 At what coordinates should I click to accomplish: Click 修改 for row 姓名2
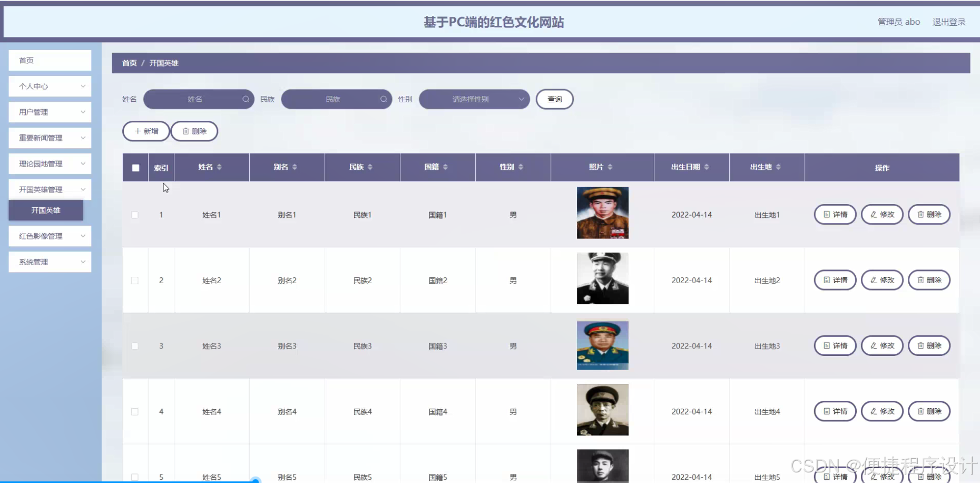coord(882,280)
